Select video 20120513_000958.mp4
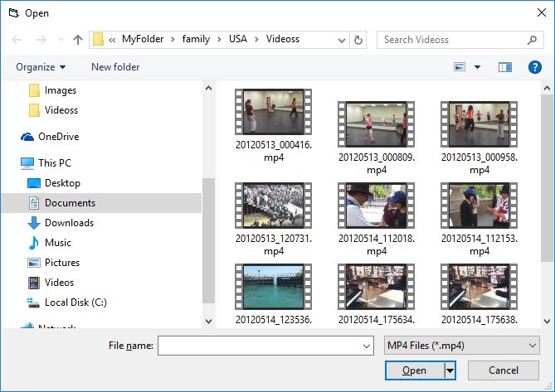 [480, 138]
